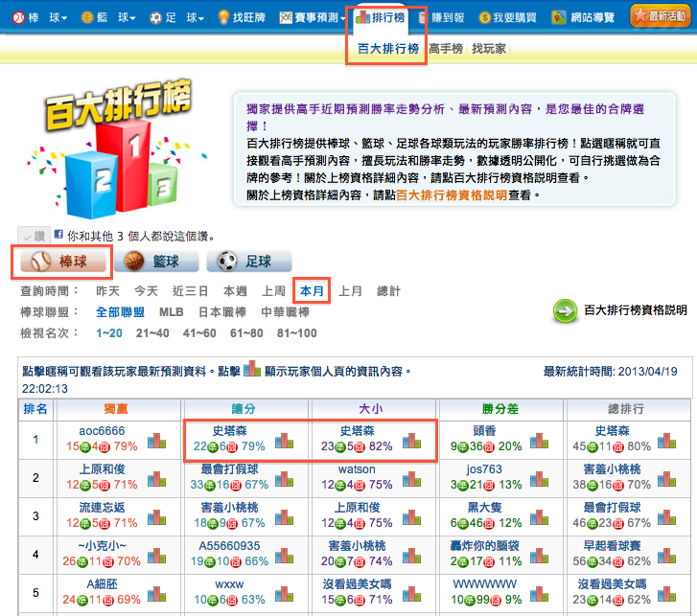Image resolution: width=697 pixels, height=616 pixels.
Task: View ranks 81~100
Action: pyautogui.click(x=297, y=333)
